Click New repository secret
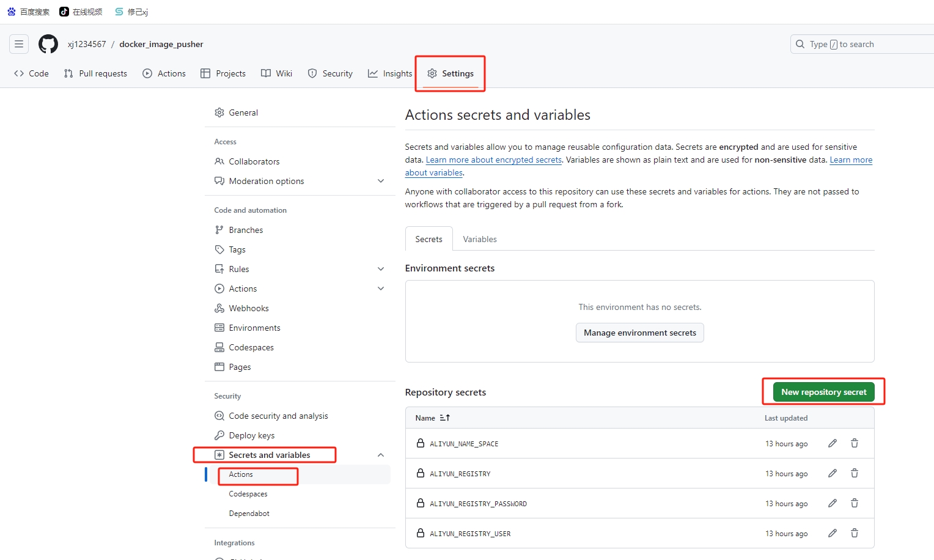This screenshot has height=560, width=934. (823, 391)
